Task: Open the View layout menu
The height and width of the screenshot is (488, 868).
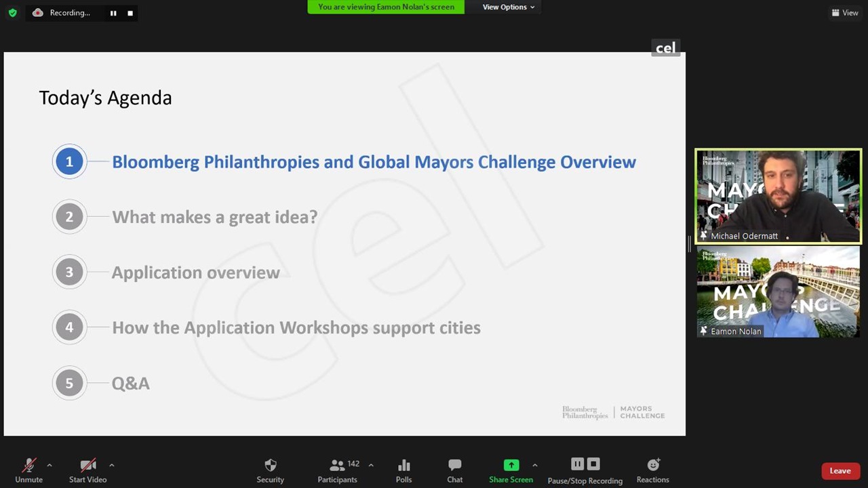Action: click(846, 13)
